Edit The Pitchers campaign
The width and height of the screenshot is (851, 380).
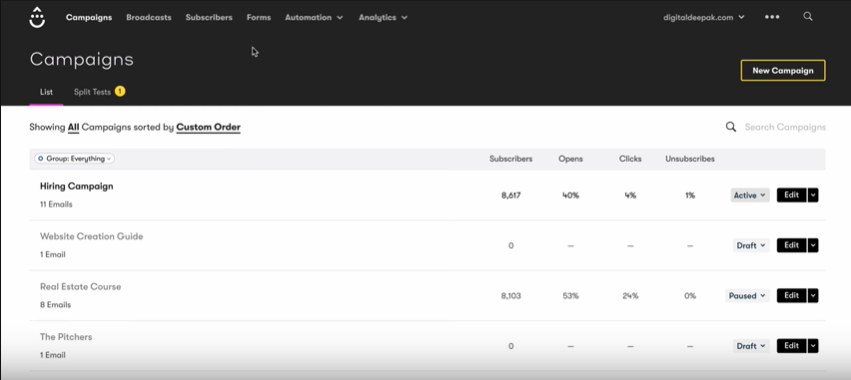(x=791, y=346)
